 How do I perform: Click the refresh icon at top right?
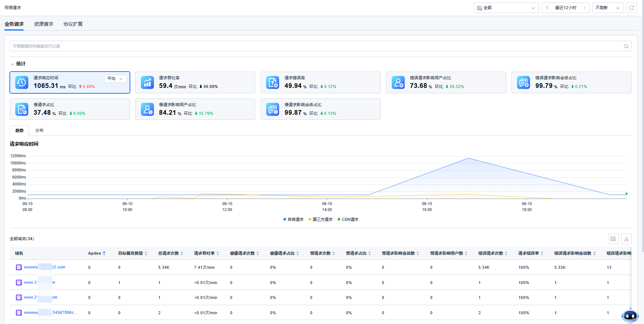coord(632,8)
